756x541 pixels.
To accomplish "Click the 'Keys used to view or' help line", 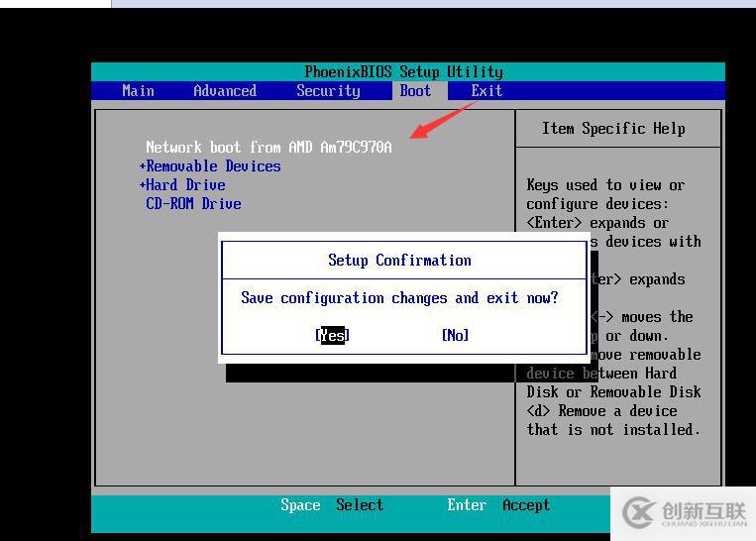I will 605,184.
